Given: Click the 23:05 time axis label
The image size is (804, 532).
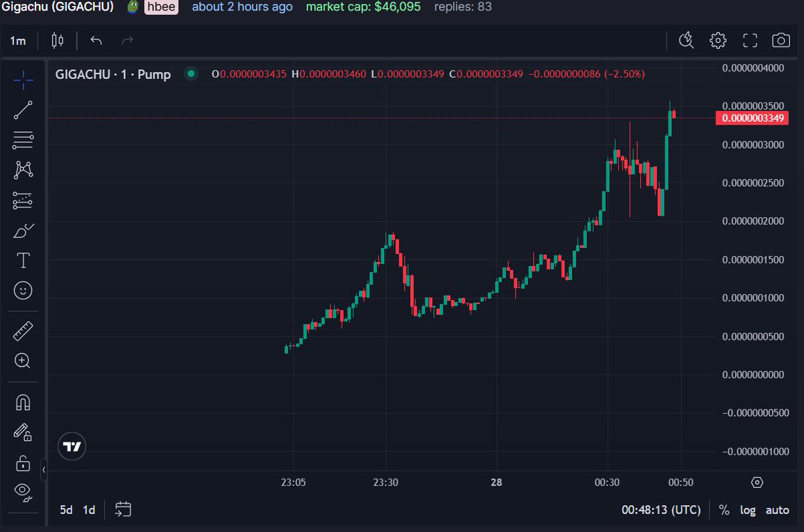Looking at the screenshot, I should [x=293, y=482].
